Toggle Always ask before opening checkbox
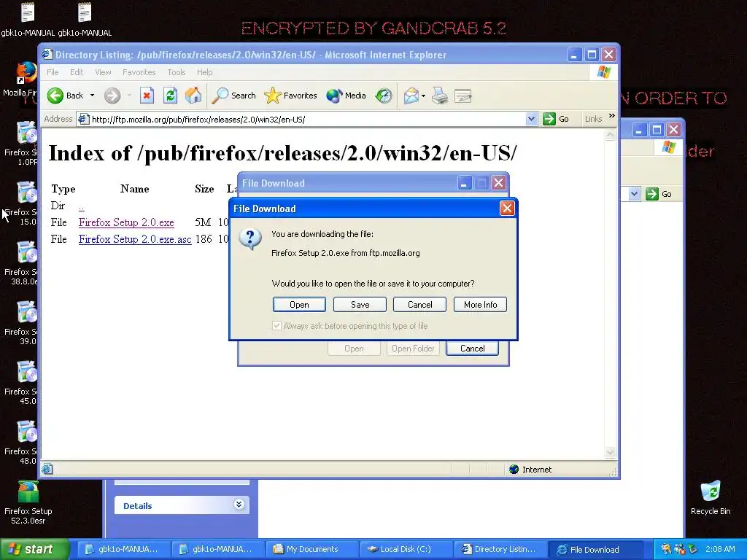 click(276, 326)
